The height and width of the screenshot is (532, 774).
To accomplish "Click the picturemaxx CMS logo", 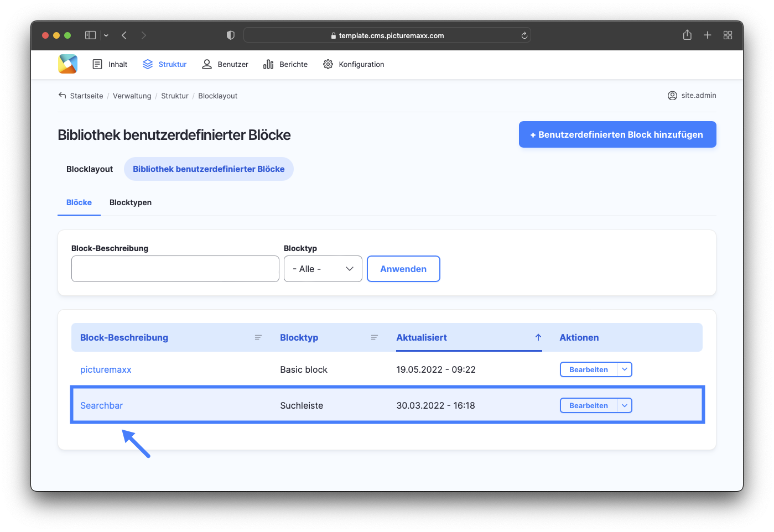I will [67, 64].
